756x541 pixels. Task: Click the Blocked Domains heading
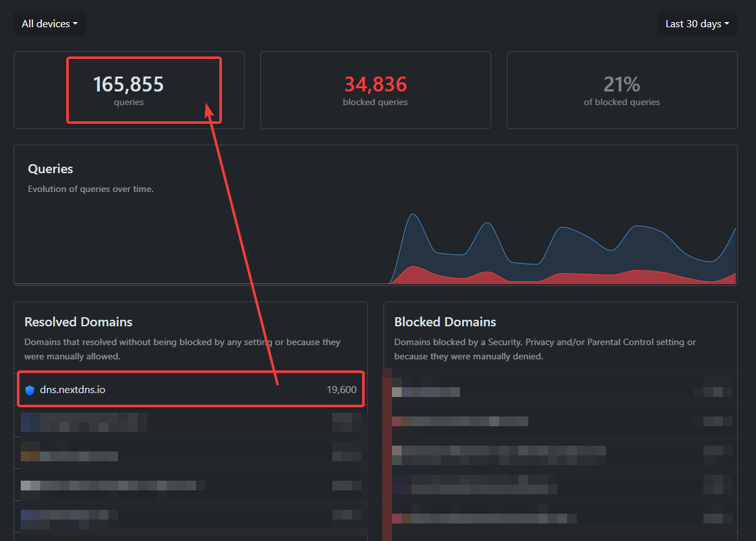[x=445, y=322]
